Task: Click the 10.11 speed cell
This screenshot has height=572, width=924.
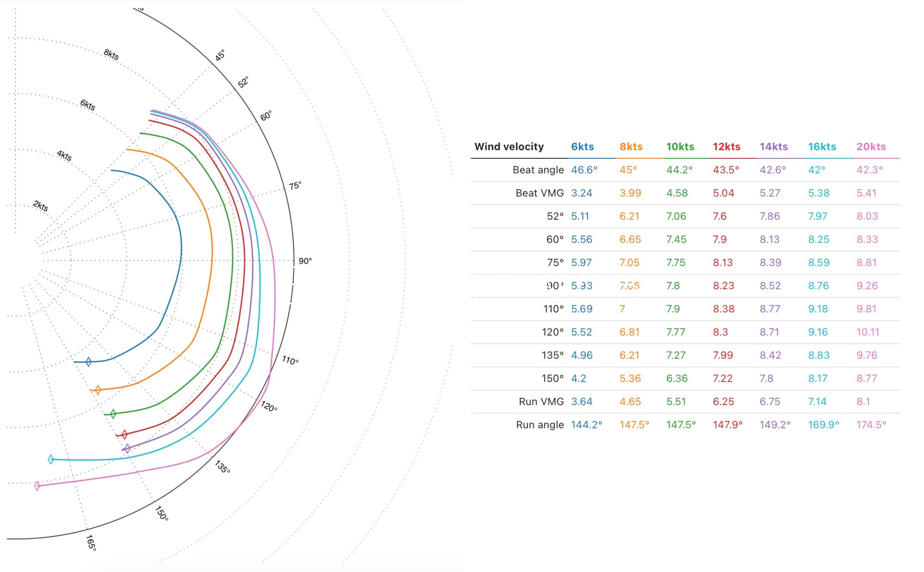Action: click(868, 332)
